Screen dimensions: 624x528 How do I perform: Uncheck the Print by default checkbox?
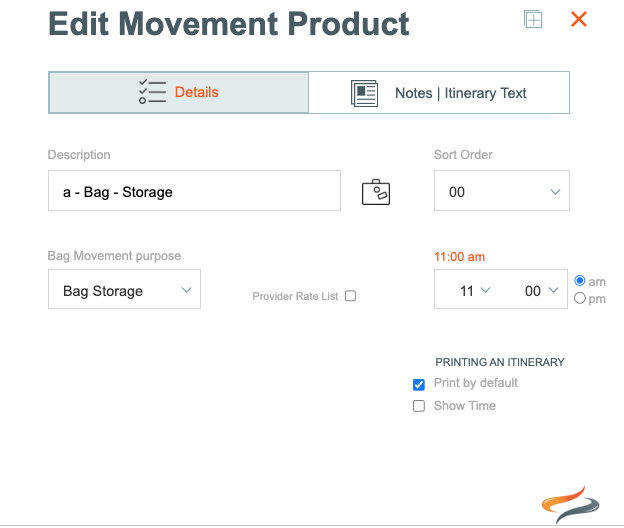click(419, 384)
